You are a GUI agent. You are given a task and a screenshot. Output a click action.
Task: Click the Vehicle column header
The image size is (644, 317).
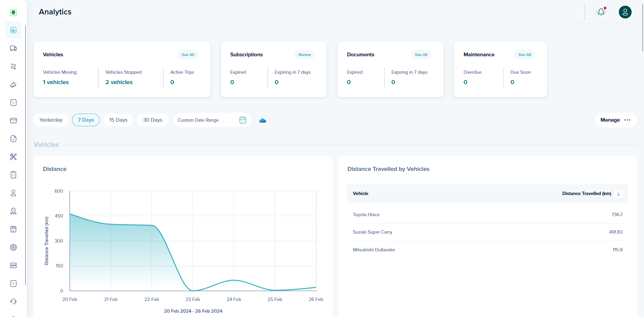pos(361,194)
